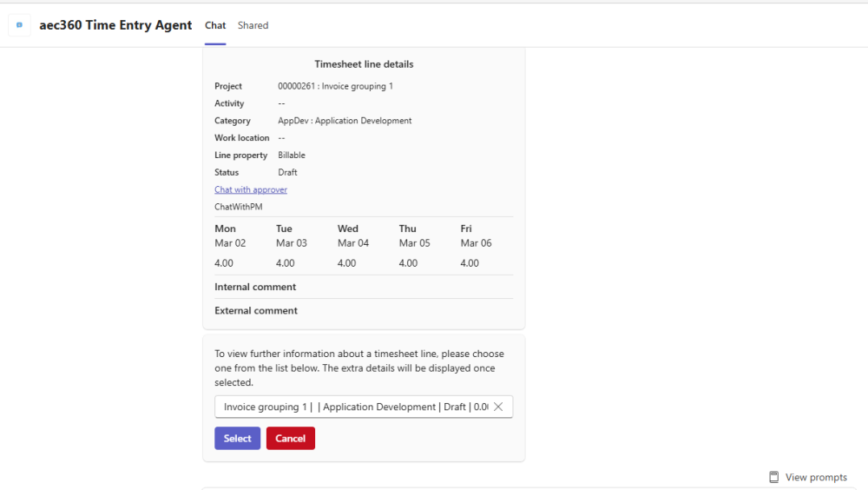
Task: Select Wednesday Mar 04 hours value
Action: coord(347,263)
